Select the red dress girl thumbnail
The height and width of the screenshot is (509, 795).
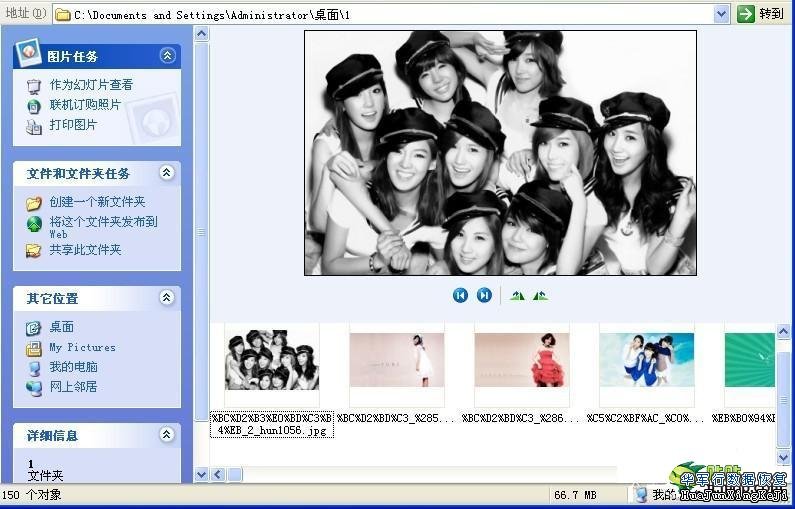(x=521, y=360)
